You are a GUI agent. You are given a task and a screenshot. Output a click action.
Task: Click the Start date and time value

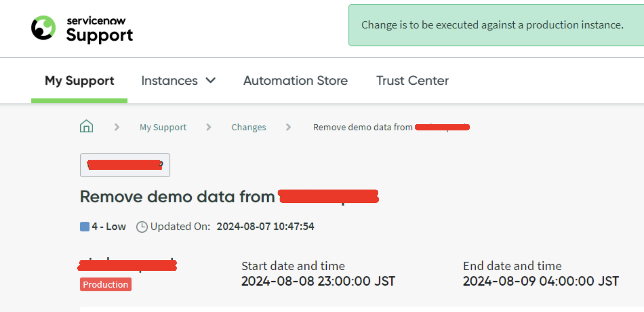[318, 281]
